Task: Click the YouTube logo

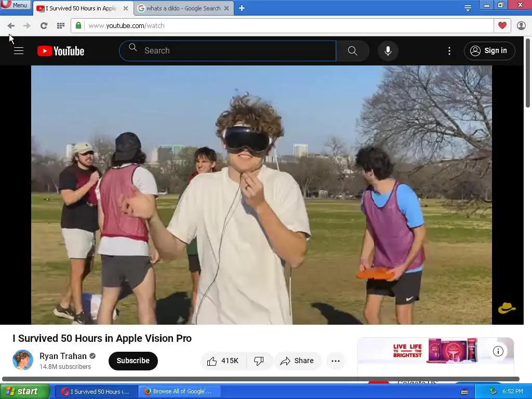Action: 61,51
